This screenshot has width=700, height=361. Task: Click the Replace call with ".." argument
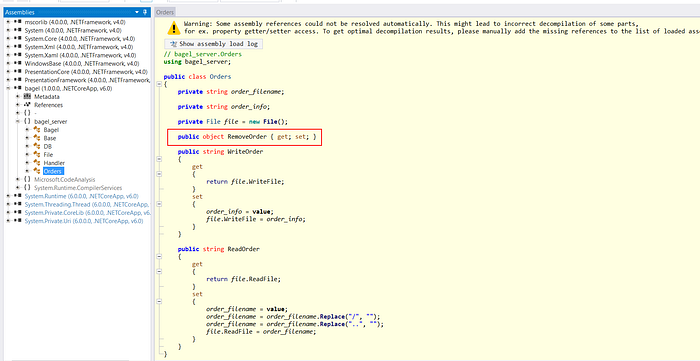(333, 324)
